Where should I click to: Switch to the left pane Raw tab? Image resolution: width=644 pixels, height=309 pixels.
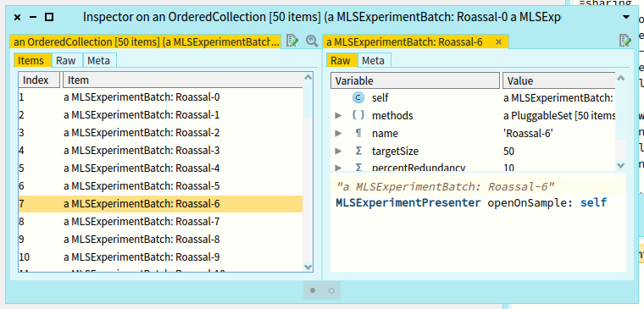click(66, 61)
